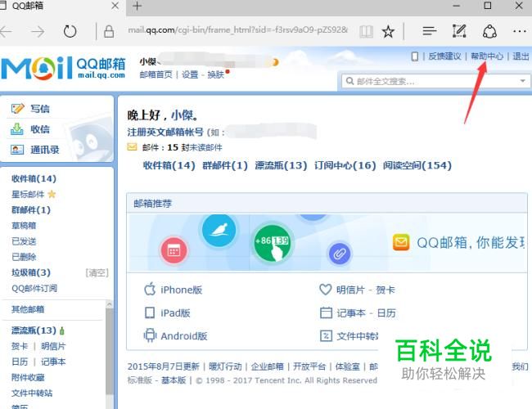The height and width of the screenshot is (409, 532).
Task: Click the magnifier icon in search box
Action: click(x=349, y=81)
